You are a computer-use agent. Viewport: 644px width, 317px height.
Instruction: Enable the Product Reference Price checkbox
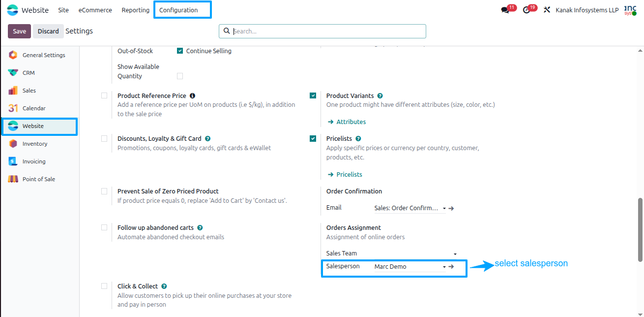tap(104, 95)
